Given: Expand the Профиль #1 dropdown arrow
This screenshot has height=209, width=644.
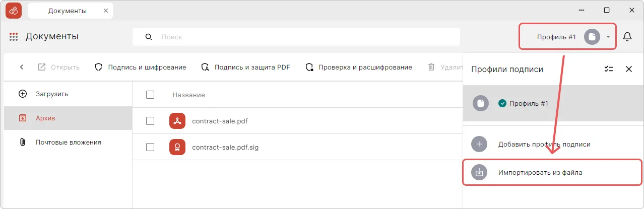Looking at the screenshot, I should click(x=608, y=37).
